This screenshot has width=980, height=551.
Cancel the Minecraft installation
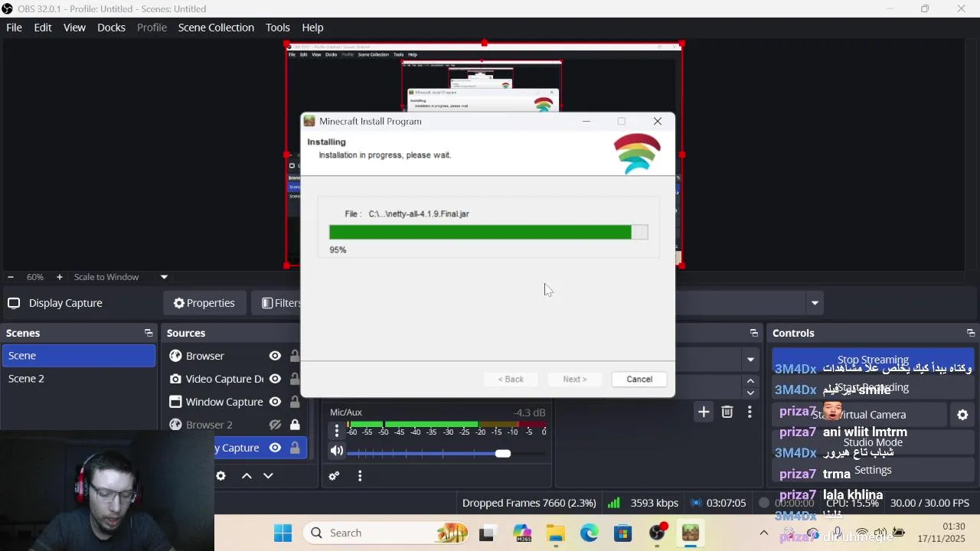[x=639, y=380]
